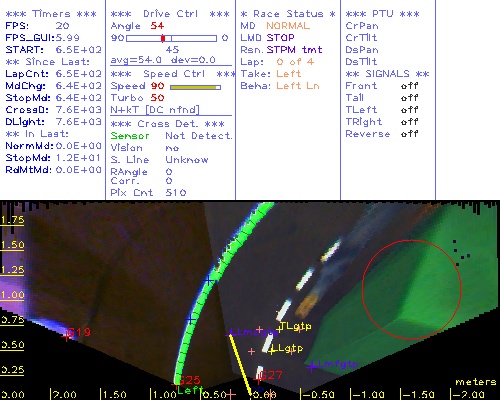Click the red G19 cross marker
The width and height of the screenshot is (500, 400).
point(67,337)
